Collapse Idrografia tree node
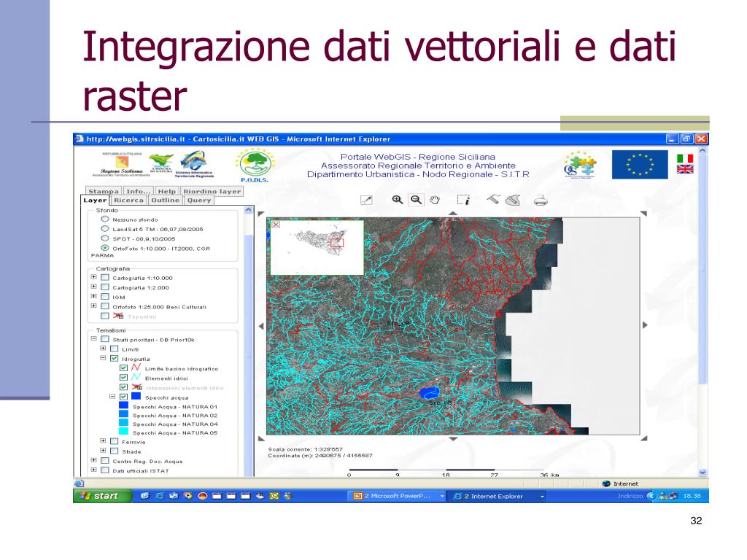The height and width of the screenshot is (560, 747). (x=103, y=357)
